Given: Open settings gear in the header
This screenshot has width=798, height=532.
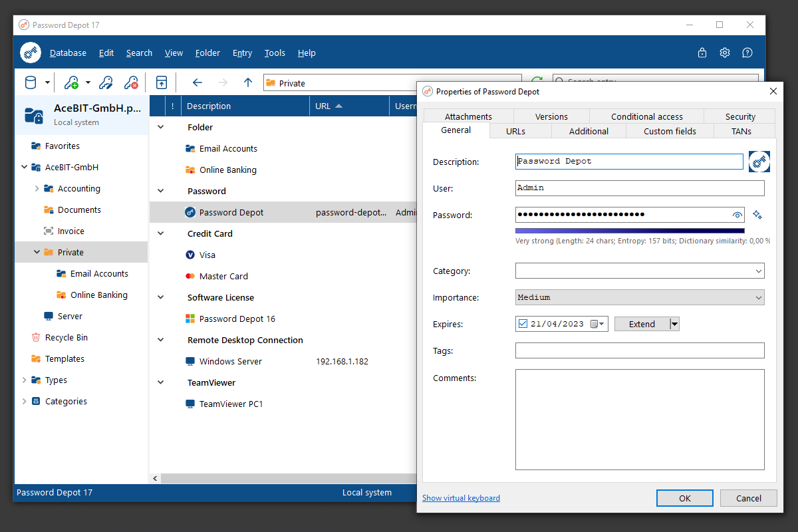Looking at the screenshot, I should (x=725, y=53).
